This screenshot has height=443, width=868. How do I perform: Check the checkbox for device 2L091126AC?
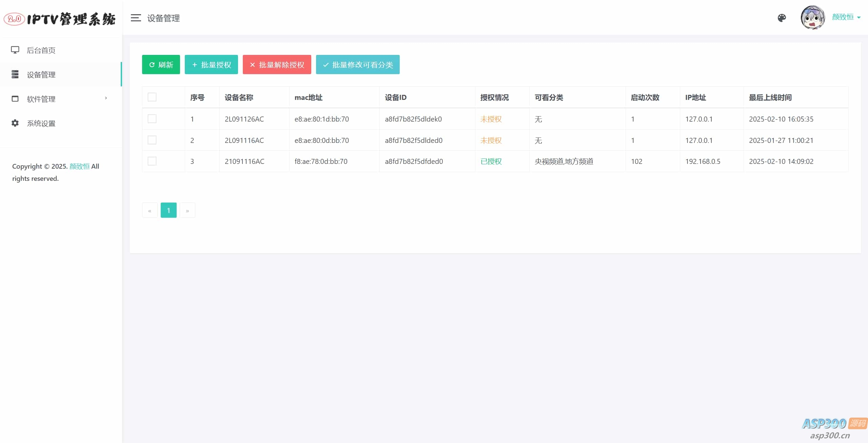pyautogui.click(x=152, y=119)
